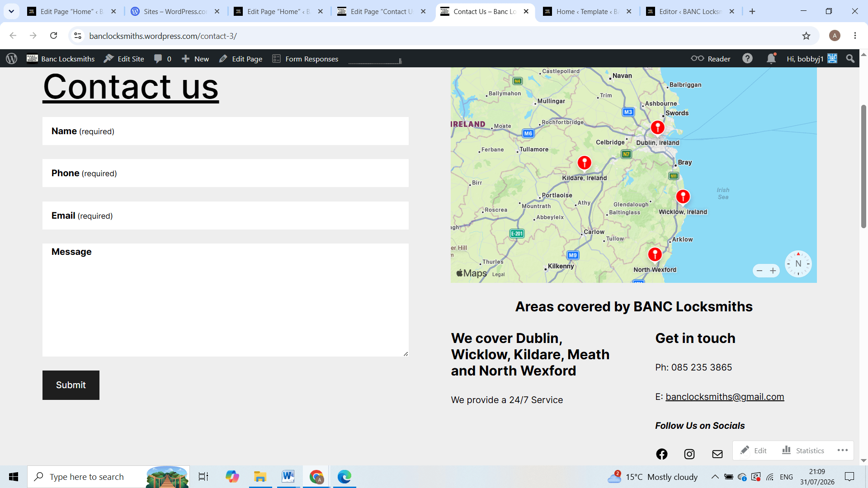Viewport: 868px width, 488px height.
Task: Bookmark this page with the star
Action: coord(807,36)
